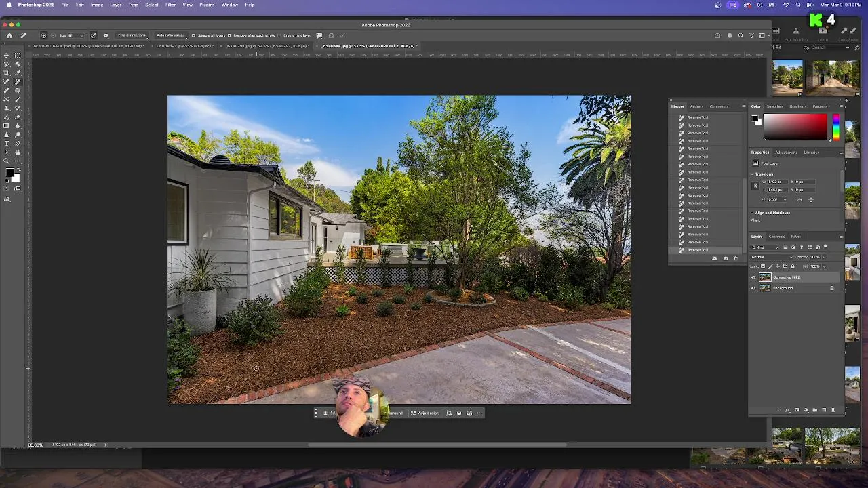Image resolution: width=868 pixels, height=488 pixels.
Task: Open the Fill dropdown arrow
Action: pos(824,266)
